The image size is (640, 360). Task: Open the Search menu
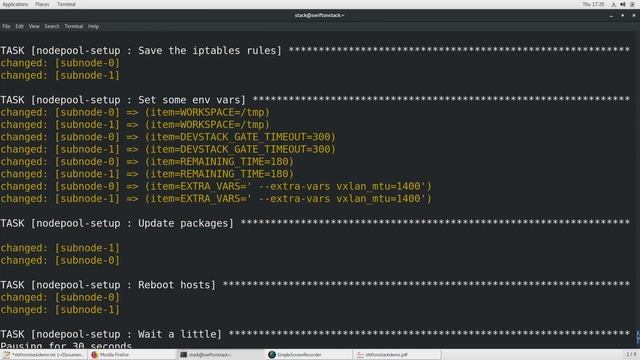tap(52, 26)
